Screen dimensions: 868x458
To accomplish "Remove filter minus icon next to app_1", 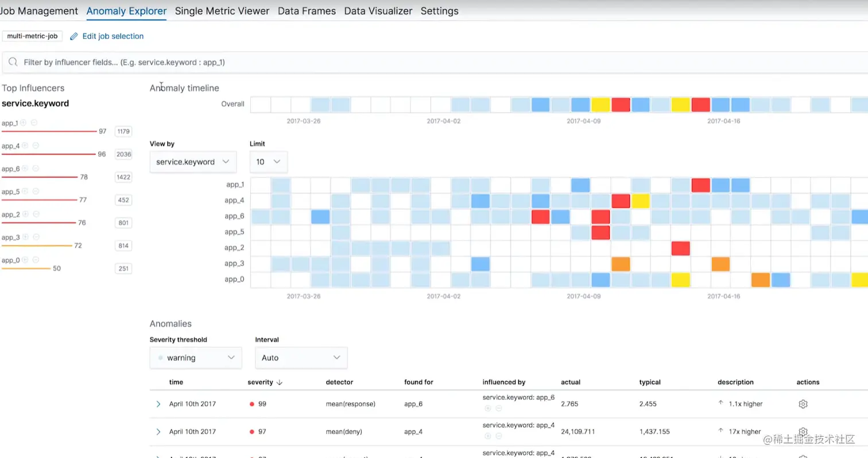I will pyautogui.click(x=34, y=123).
